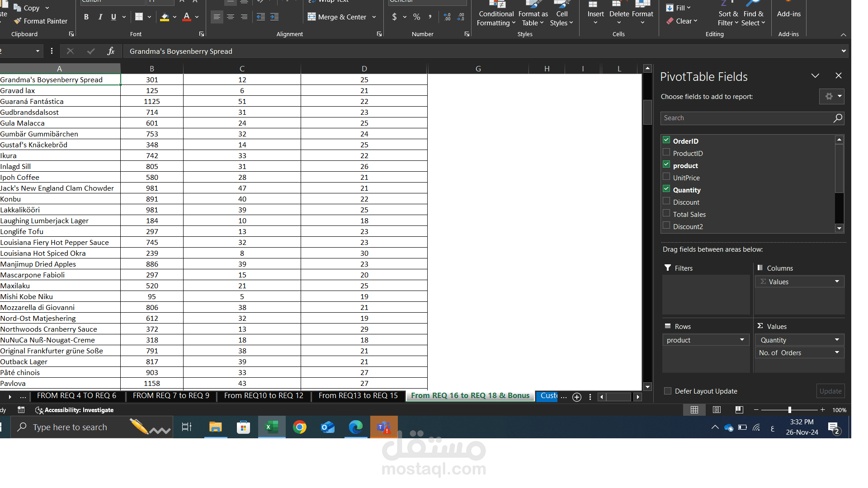Open Google Chrome from taskbar
This screenshot has height=488, width=868.
click(299, 427)
